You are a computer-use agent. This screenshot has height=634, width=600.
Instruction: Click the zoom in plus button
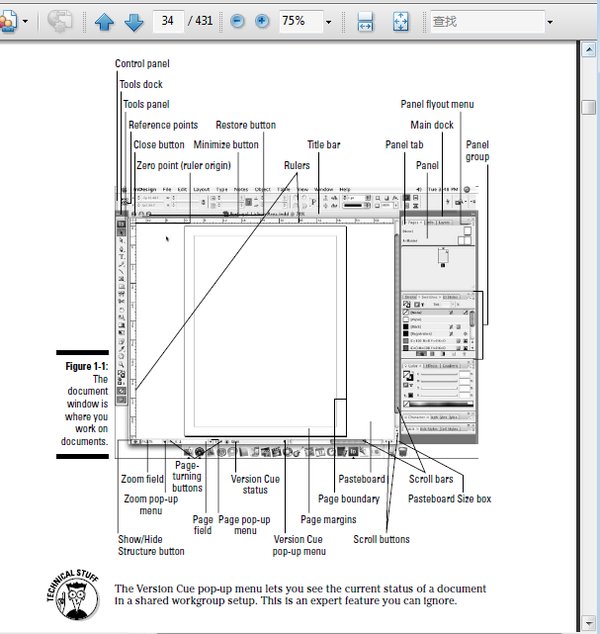(262, 21)
